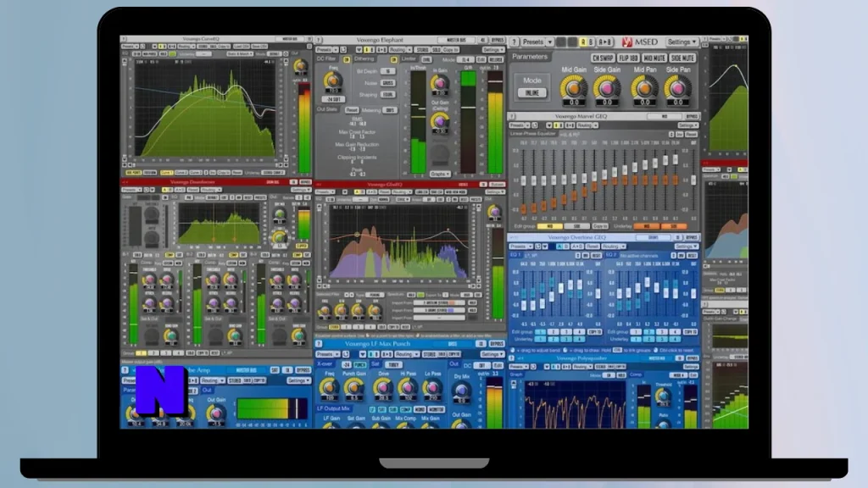Click the LF Max Punch Drive knob
868x488 pixels.
[x=382, y=386]
